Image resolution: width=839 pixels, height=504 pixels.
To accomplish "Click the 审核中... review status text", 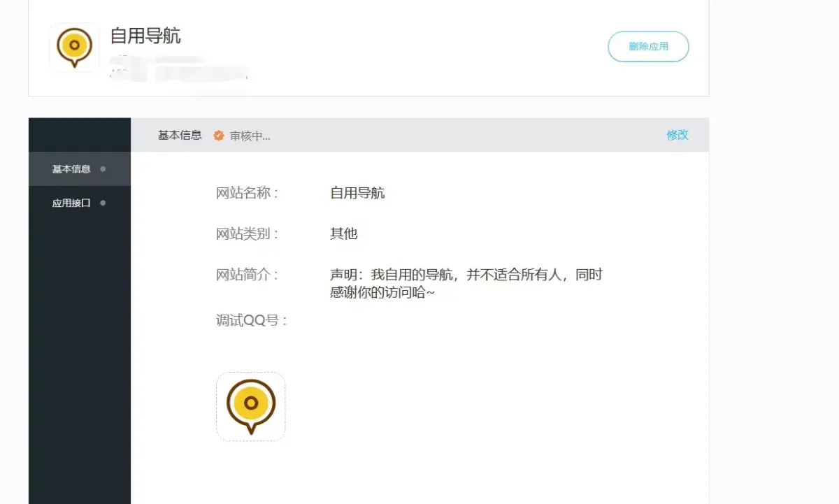I will pos(250,136).
